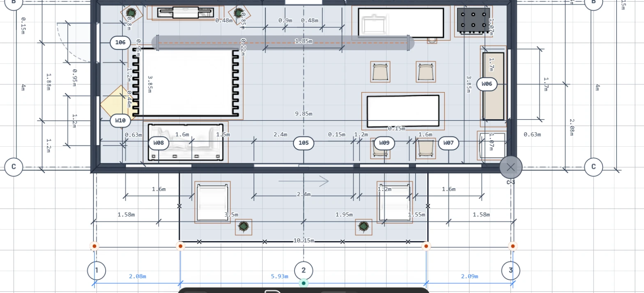
Task: Click grid bubble 3
Action: click(511, 270)
